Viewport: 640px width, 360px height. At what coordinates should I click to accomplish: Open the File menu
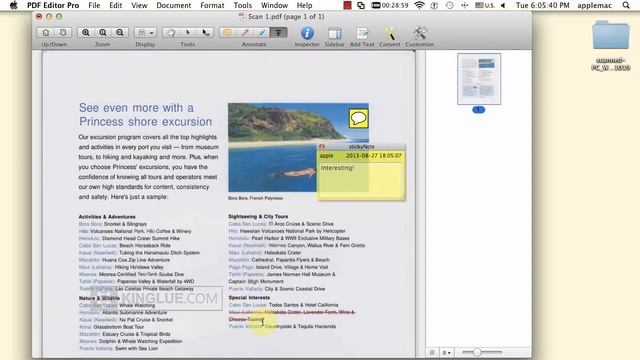point(94,5)
